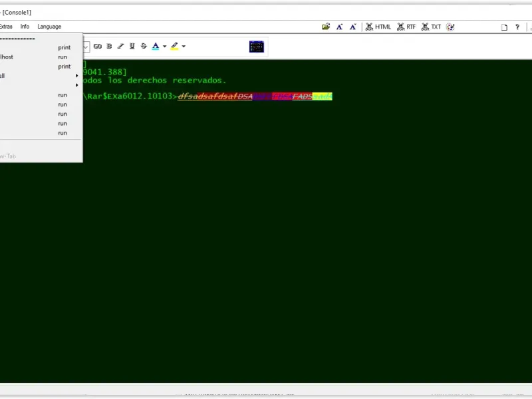Open the color palette icon

(x=450, y=27)
